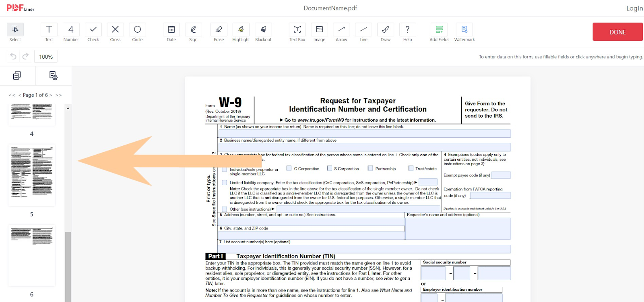Redo the last action
Screen dimensions: 644x302
click(25, 56)
